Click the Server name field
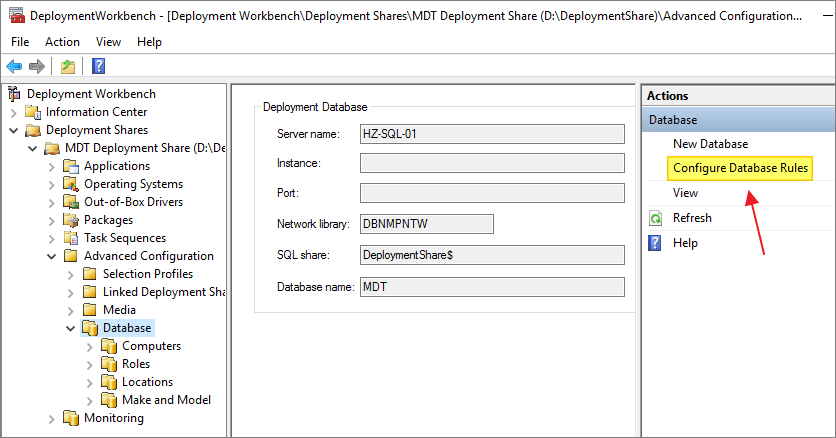Image resolution: width=836 pixels, height=438 pixels. pos(491,134)
